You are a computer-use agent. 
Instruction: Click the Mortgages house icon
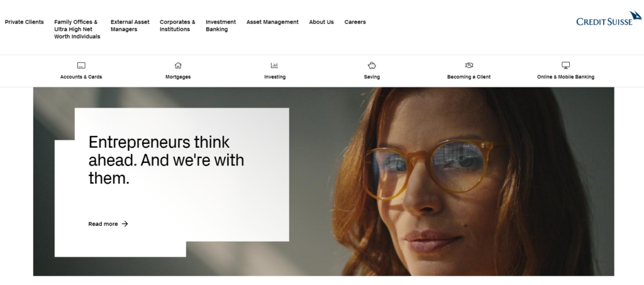pos(178,65)
